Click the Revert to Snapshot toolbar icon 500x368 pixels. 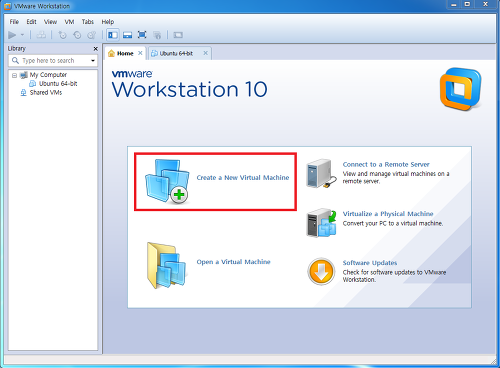pos(77,35)
